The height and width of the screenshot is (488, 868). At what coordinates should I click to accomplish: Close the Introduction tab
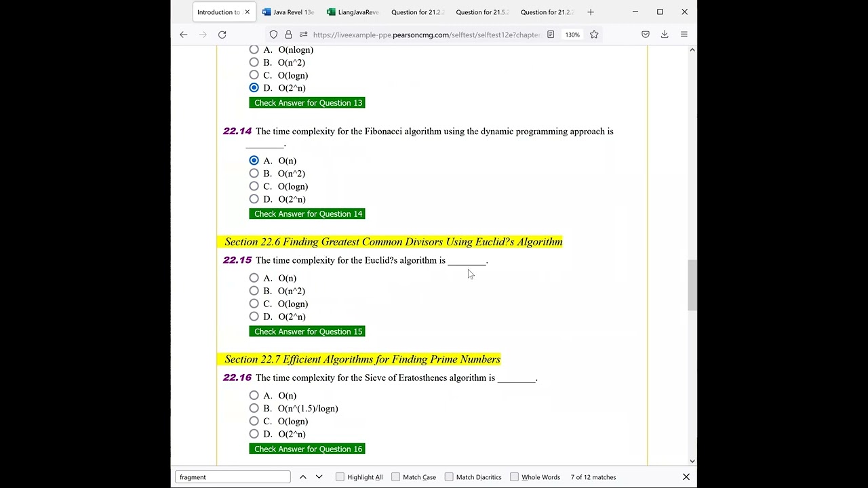[x=247, y=12]
